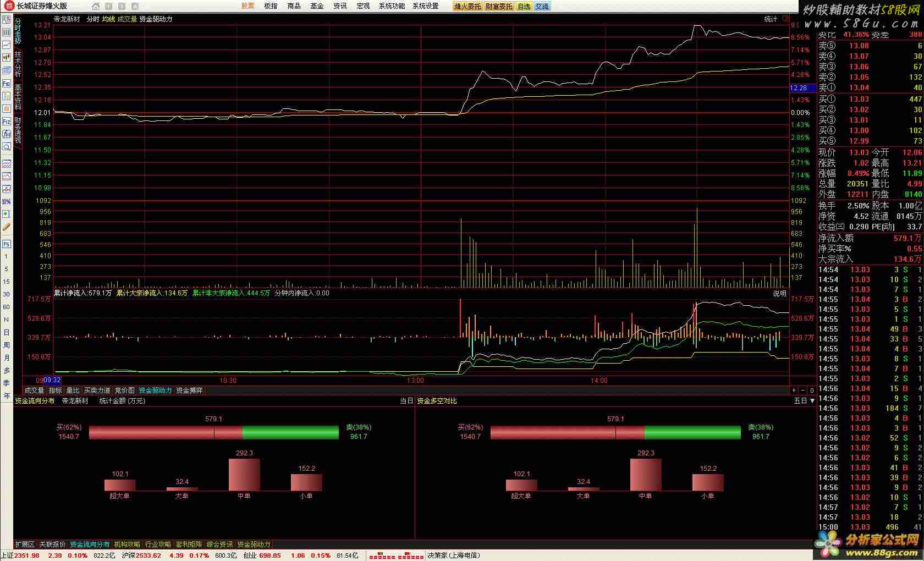Click the 上证 index value 2351.98
924x561 pixels.
pyautogui.click(x=27, y=555)
